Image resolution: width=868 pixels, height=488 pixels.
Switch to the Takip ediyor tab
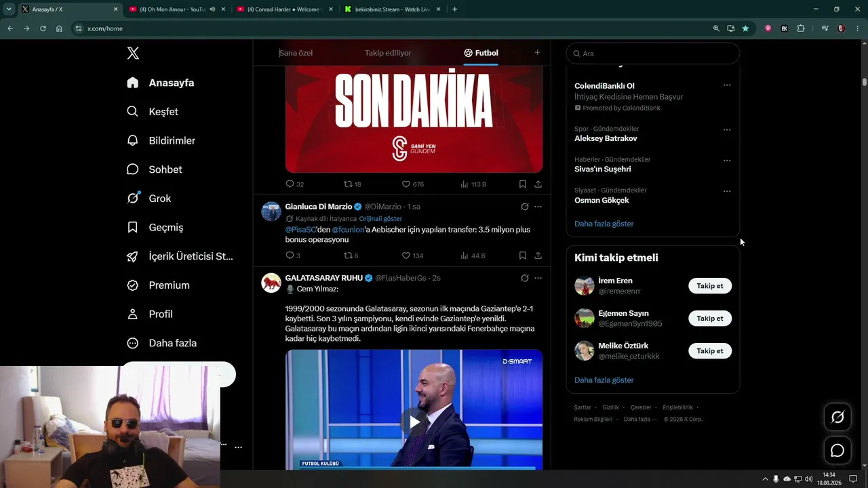[388, 53]
